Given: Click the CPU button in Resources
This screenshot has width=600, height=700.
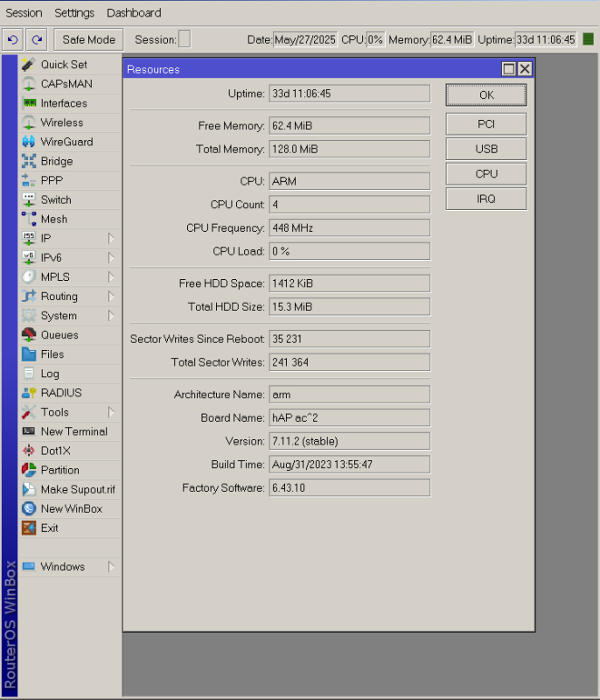Looking at the screenshot, I should click(x=486, y=173).
